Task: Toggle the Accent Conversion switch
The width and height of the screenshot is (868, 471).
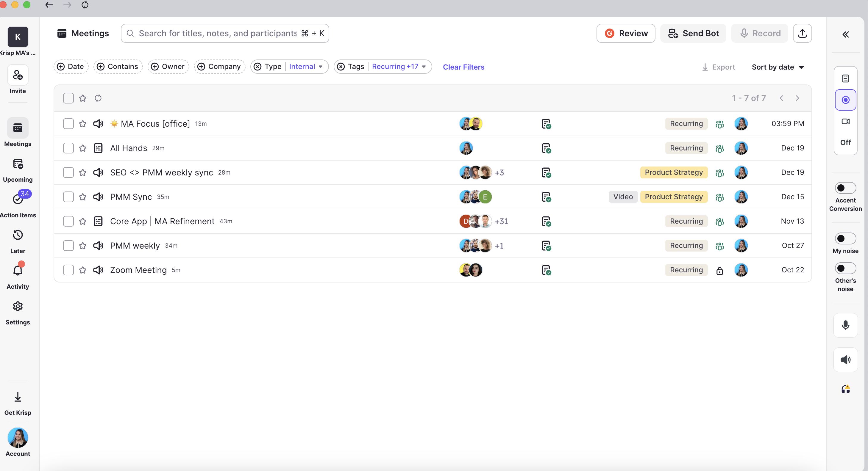Action: coord(845,188)
